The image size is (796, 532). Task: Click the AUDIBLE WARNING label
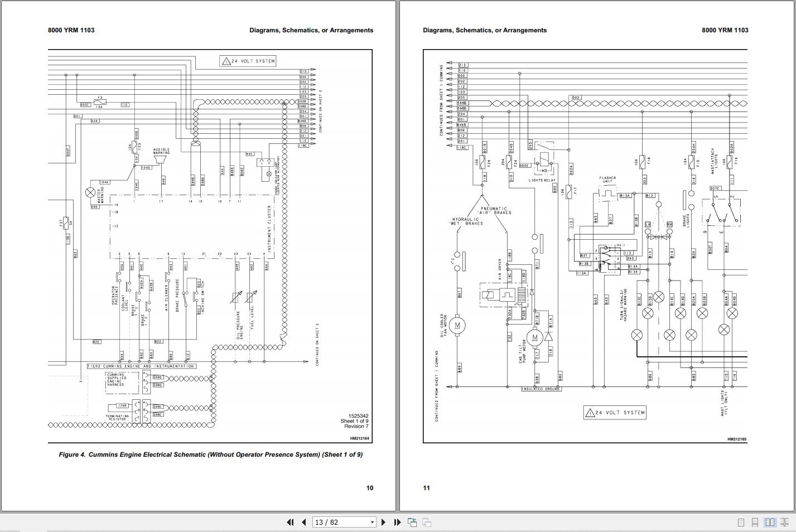[x=161, y=151]
